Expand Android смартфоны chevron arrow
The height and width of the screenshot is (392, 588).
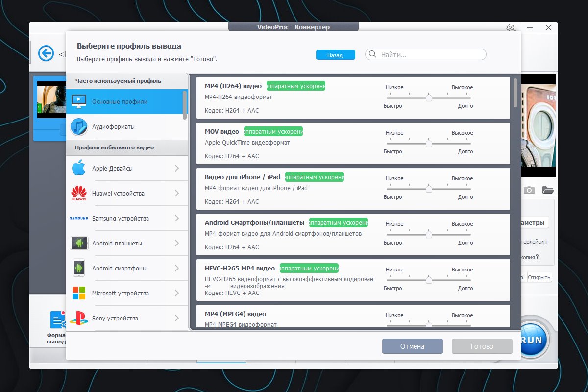click(x=177, y=269)
